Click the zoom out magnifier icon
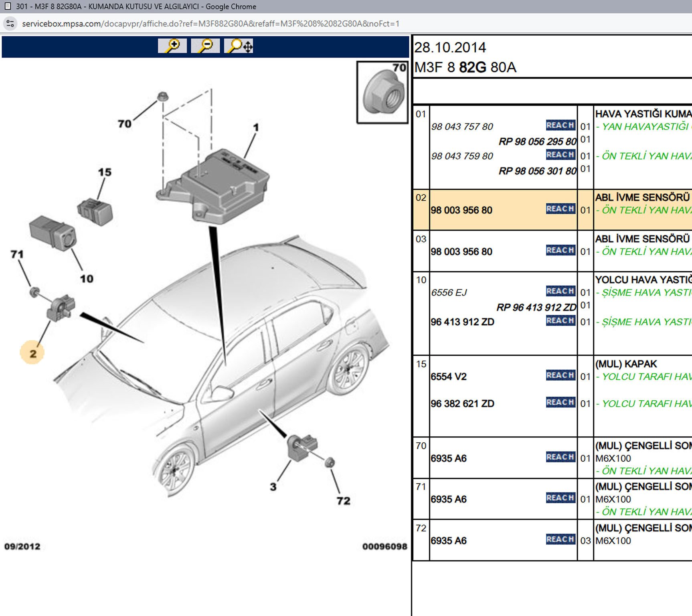Viewport: 692px width, 616px height. click(x=205, y=46)
